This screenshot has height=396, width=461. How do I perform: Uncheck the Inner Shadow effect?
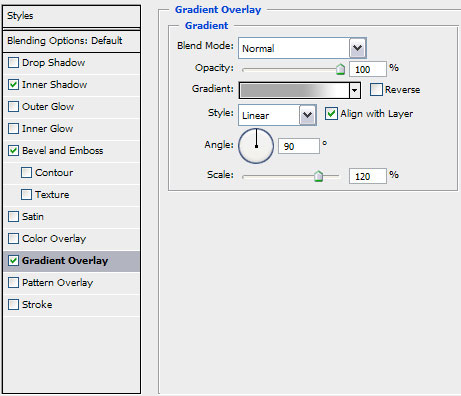pos(13,84)
